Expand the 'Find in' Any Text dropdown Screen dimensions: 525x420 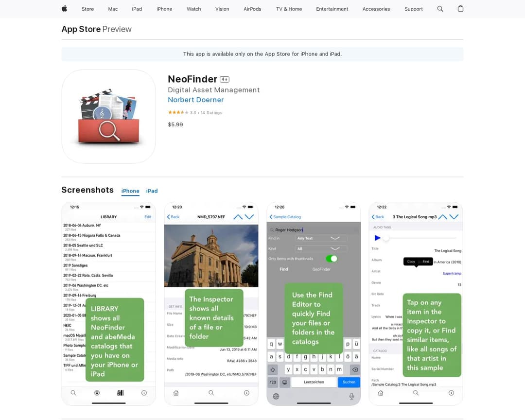pyautogui.click(x=321, y=238)
